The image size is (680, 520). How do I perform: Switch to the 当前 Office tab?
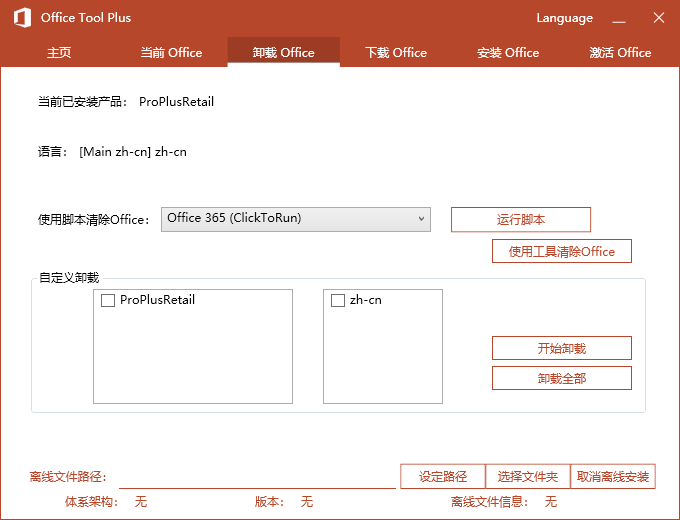(171, 53)
